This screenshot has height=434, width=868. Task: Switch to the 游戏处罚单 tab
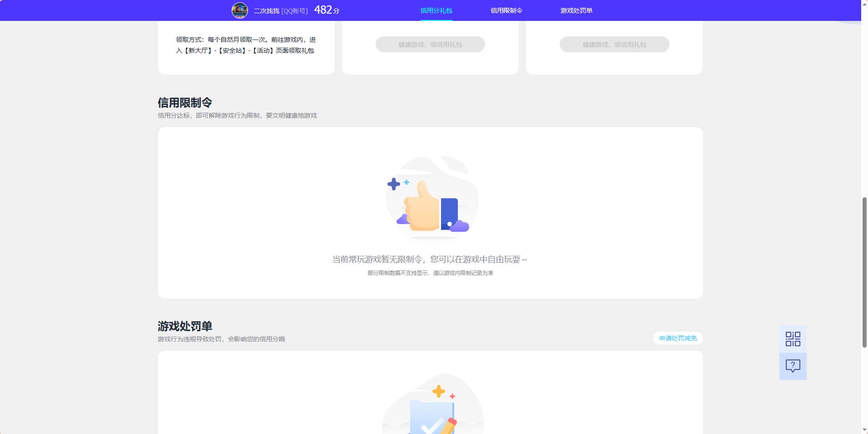pyautogui.click(x=576, y=10)
